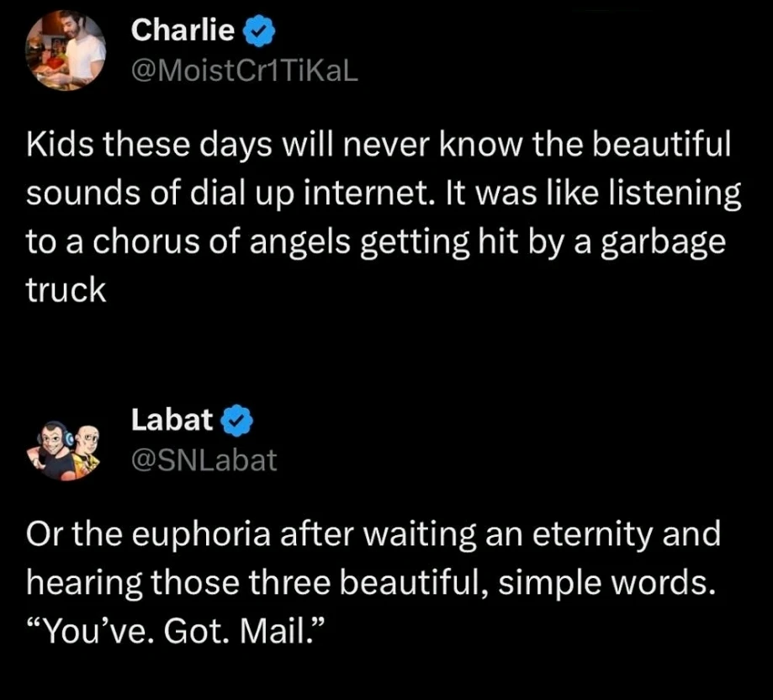Open Labat's profile via display name

point(172,419)
